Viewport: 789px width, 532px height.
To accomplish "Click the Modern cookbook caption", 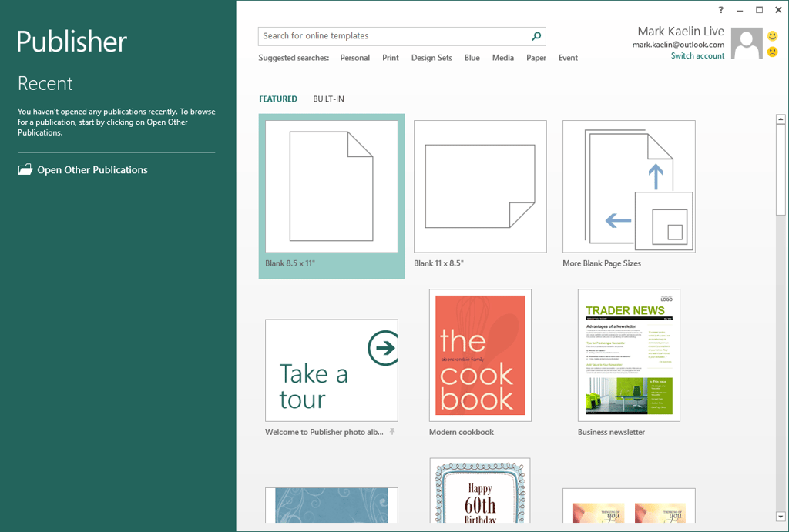I will click(462, 432).
